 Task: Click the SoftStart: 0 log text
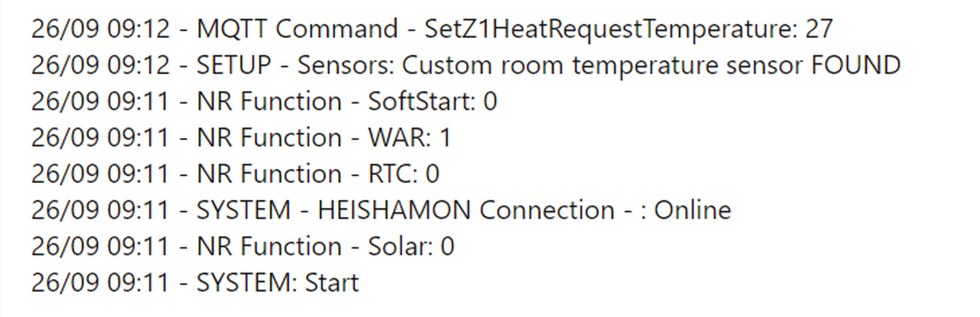(x=432, y=101)
